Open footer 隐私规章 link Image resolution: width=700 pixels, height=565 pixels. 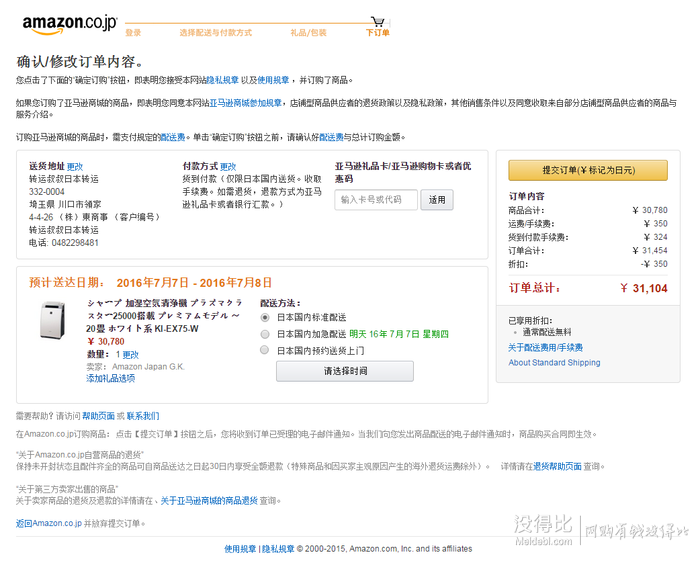(x=278, y=549)
